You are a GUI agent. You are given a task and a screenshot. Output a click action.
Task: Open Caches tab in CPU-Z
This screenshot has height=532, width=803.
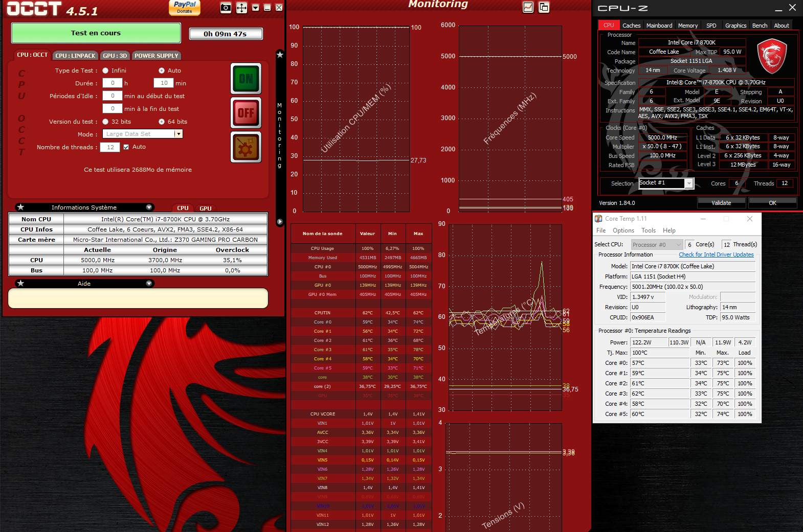click(632, 26)
